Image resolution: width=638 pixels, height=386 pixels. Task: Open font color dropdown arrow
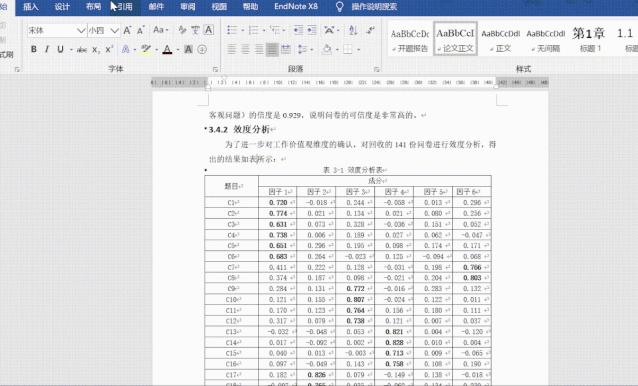(178, 50)
